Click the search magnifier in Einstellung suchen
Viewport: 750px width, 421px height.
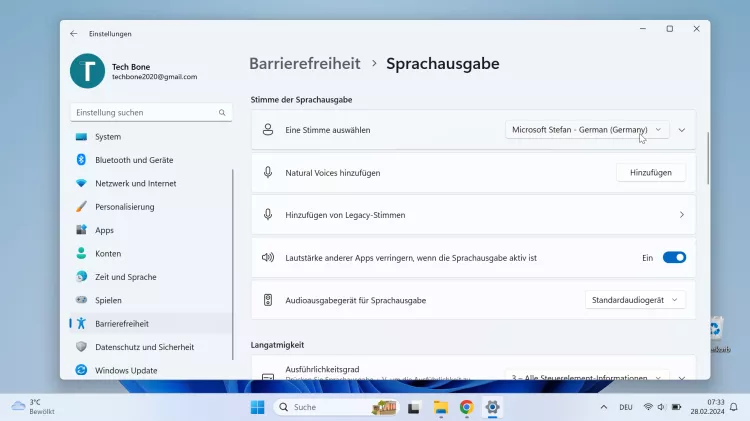pos(222,112)
